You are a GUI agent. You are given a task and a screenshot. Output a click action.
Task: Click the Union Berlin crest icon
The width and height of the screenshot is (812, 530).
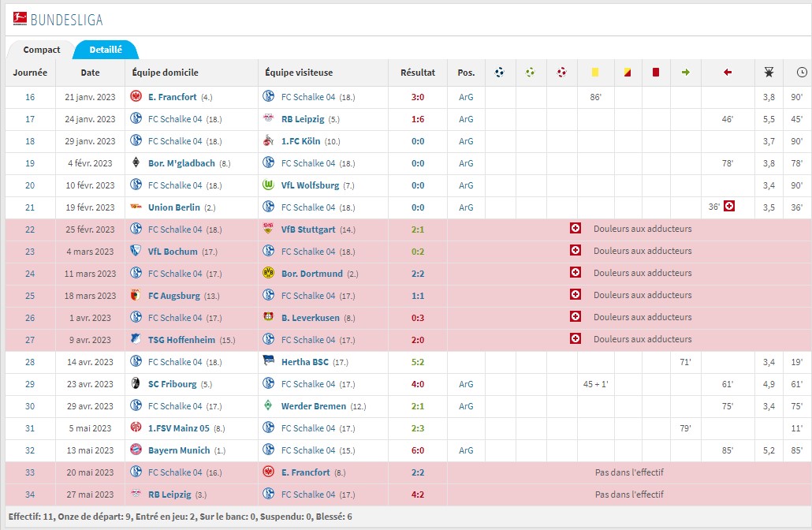pos(136,207)
